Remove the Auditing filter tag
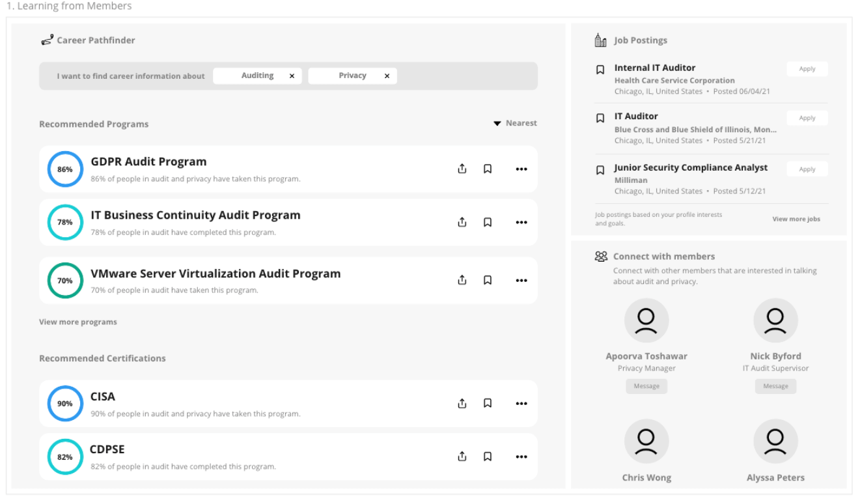This screenshot has width=862, height=504. [x=292, y=76]
